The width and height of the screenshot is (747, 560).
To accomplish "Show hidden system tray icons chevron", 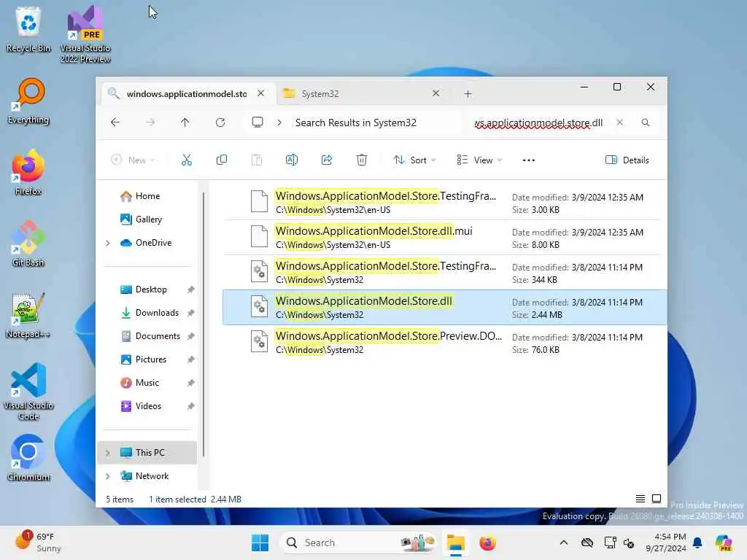I will click(x=564, y=542).
